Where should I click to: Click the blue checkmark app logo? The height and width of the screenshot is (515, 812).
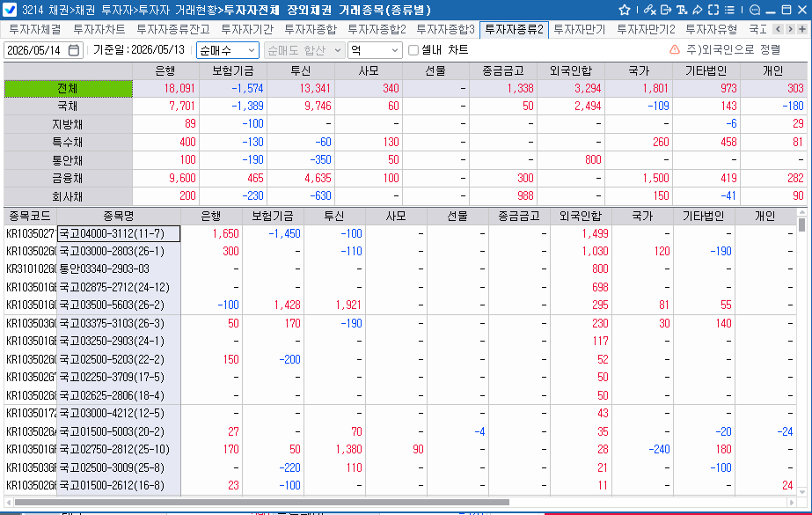coord(10,10)
